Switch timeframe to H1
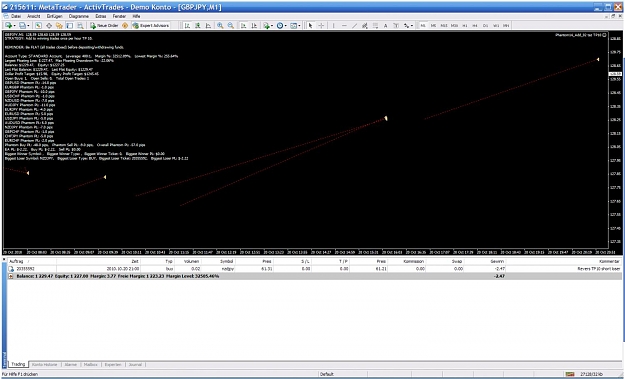The image size is (625, 379). point(465,26)
